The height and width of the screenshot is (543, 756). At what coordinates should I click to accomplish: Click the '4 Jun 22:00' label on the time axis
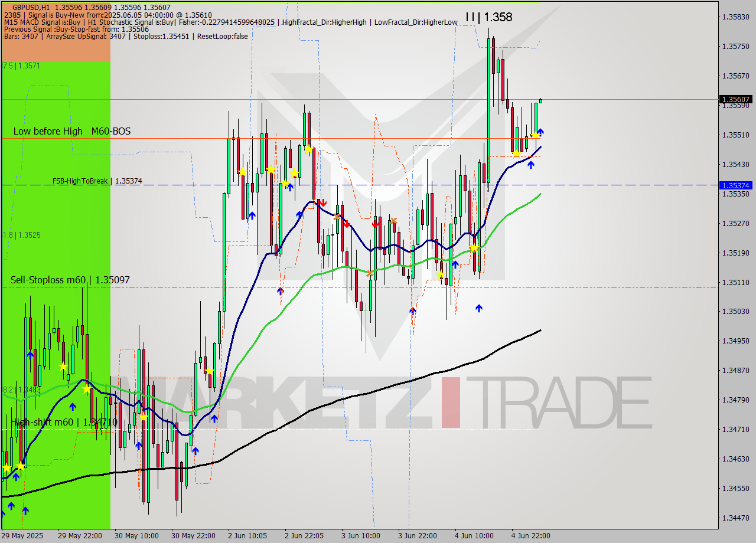[529, 536]
